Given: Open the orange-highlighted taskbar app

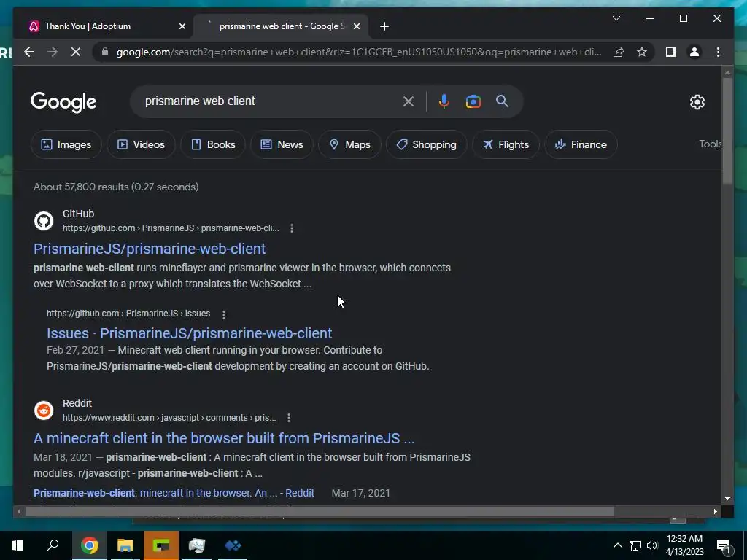Looking at the screenshot, I should coord(161,545).
